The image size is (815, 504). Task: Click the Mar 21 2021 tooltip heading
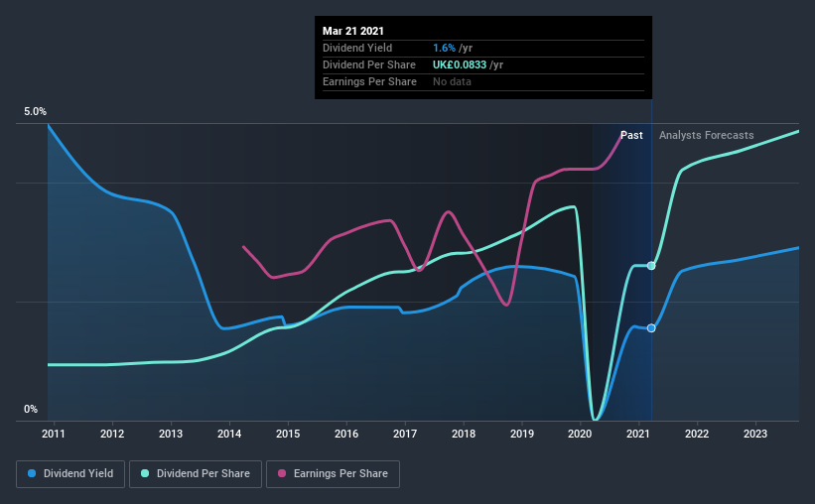click(353, 31)
